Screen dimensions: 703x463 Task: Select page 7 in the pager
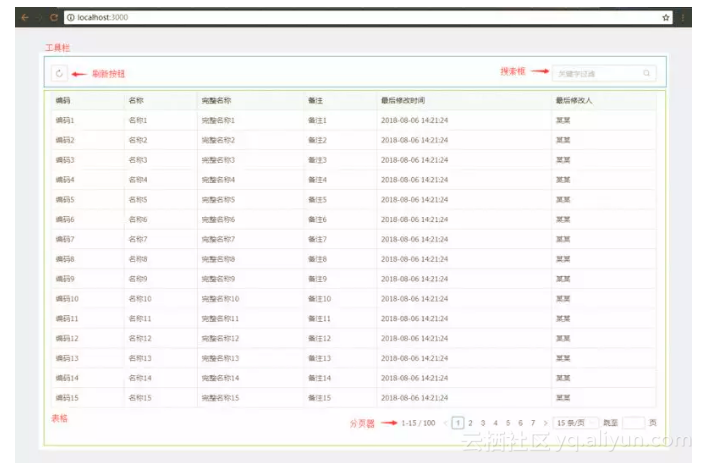coord(533,423)
